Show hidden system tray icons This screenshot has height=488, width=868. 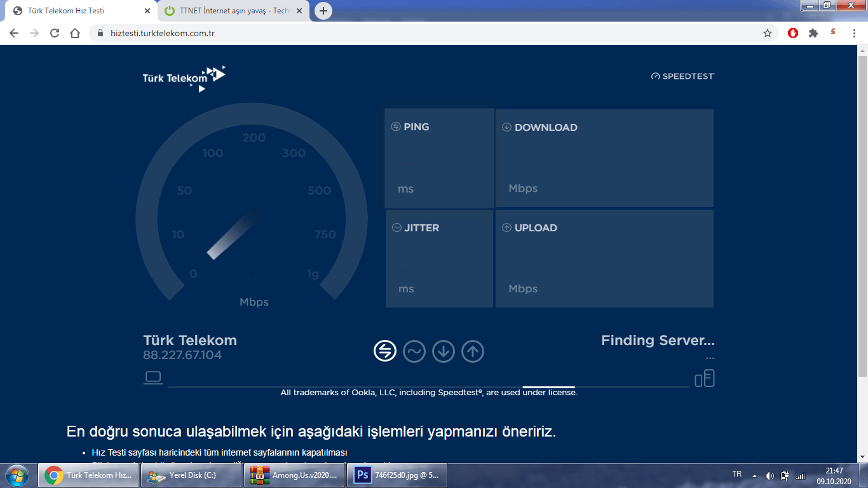pos(754,475)
